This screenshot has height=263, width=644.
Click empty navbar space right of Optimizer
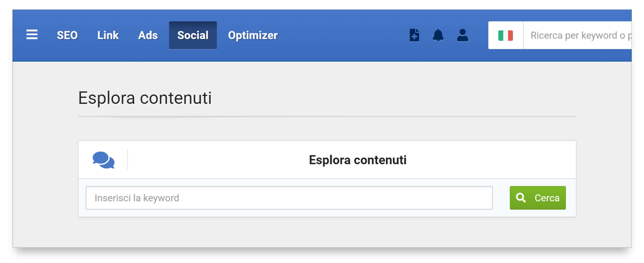tap(343, 35)
